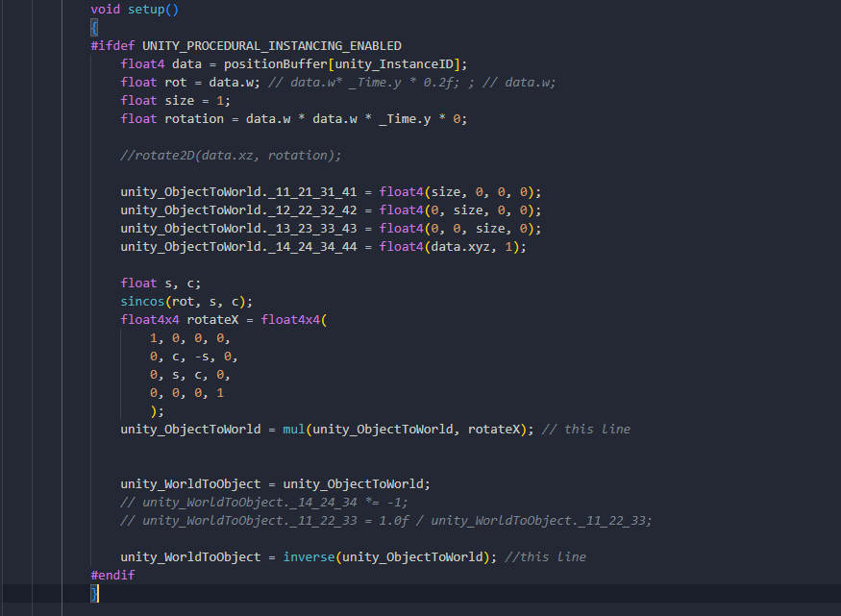The height and width of the screenshot is (616, 841).
Task: Click the opening brace under setup()
Action: pyautogui.click(x=94, y=27)
